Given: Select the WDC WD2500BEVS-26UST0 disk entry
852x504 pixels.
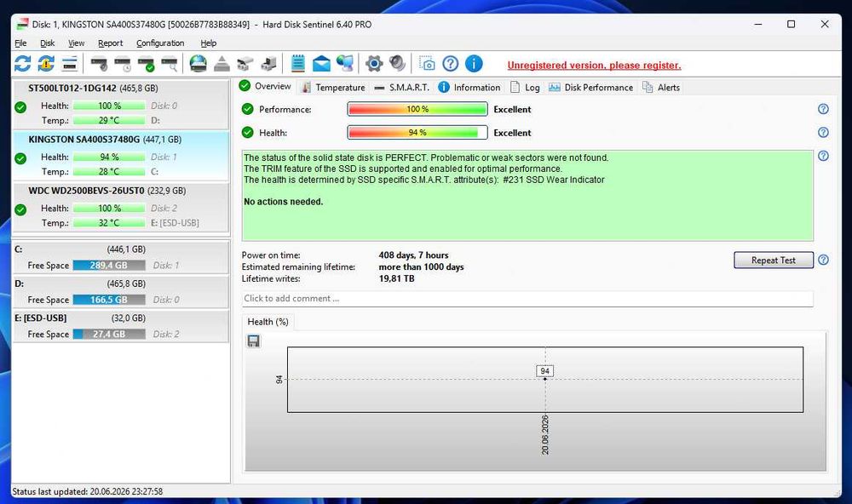Looking at the screenshot, I should (121, 207).
